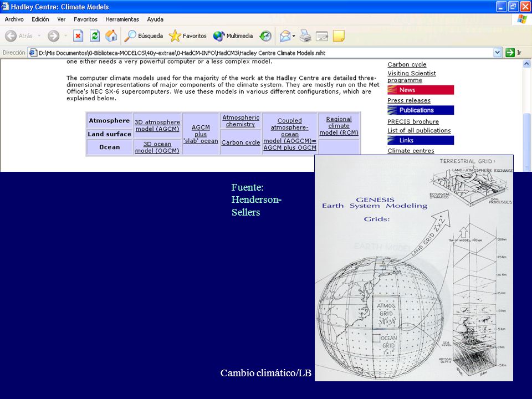This screenshot has height=399, width=532.
Task: Click the blue Publications banner
Action: point(421,110)
